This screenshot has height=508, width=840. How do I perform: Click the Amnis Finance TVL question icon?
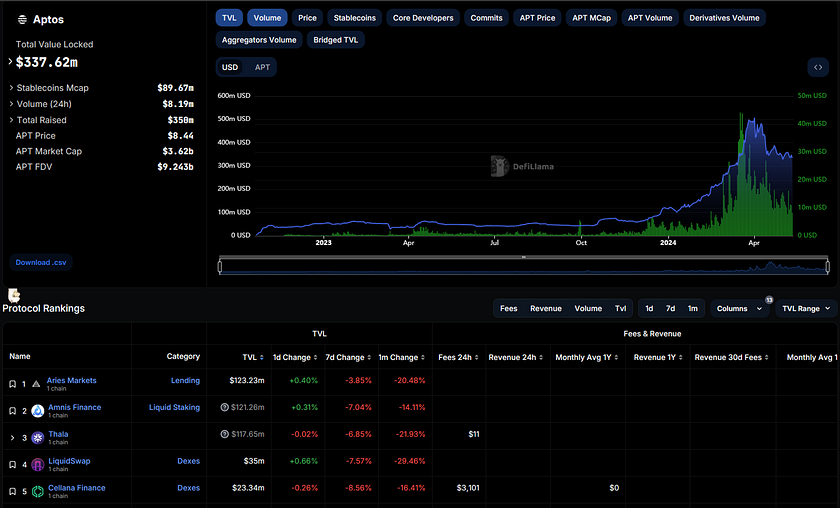pyautogui.click(x=224, y=407)
